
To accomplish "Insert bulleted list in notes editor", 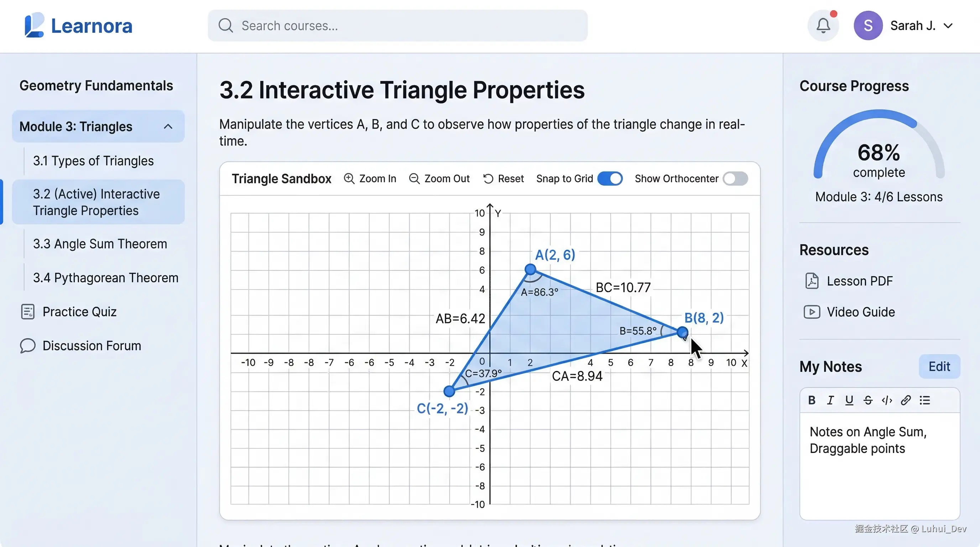I will 925,400.
